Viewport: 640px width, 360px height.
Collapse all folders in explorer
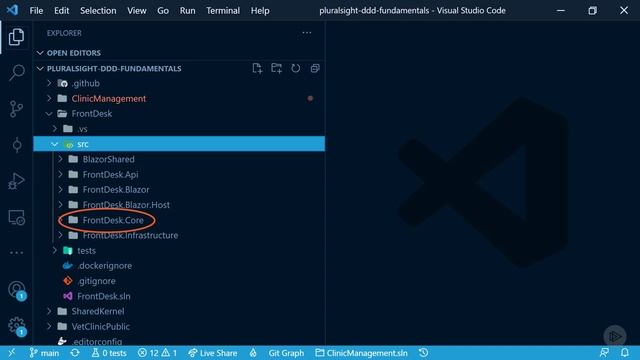pos(315,69)
